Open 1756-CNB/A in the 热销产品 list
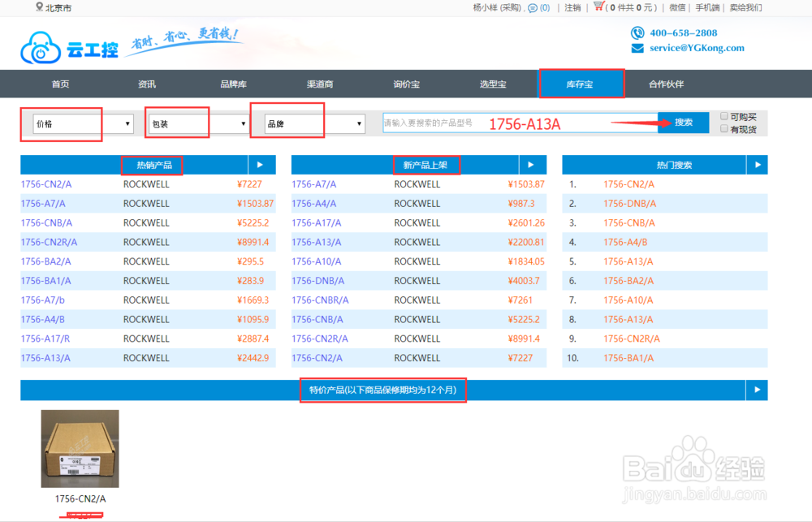This screenshot has height=522, width=812. (x=46, y=222)
